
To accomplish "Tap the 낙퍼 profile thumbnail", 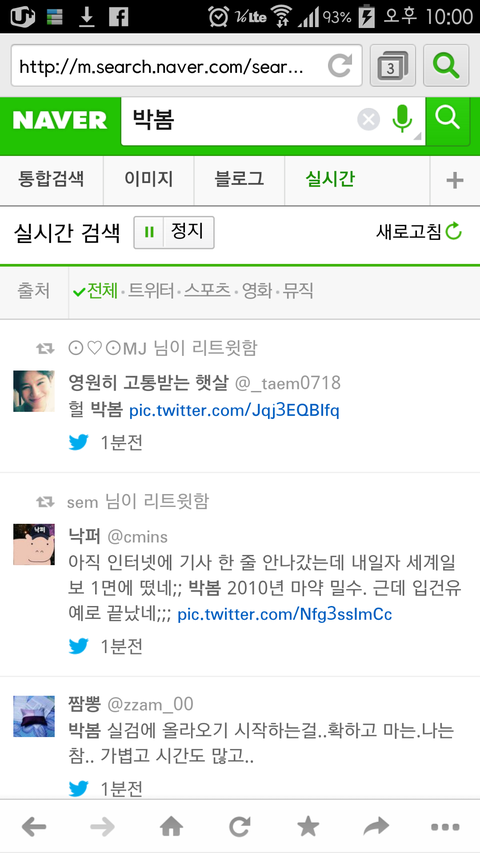I will (34, 544).
